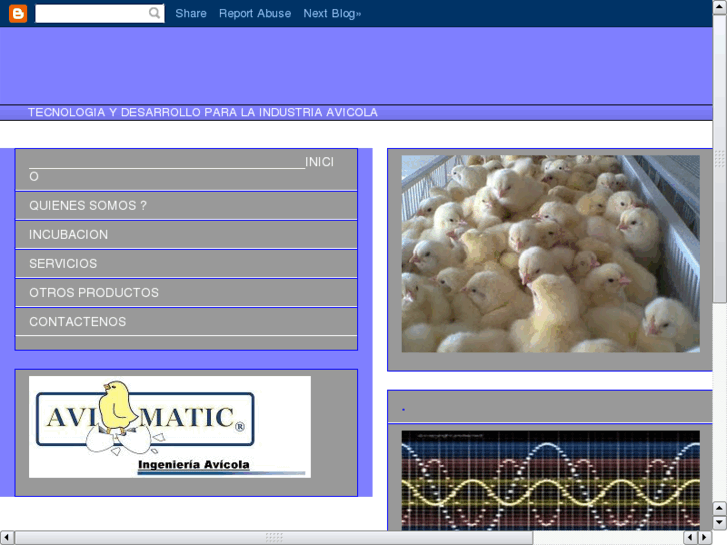Click the sine wave chart image
Viewport: 727px width, 545px height.
pos(550,481)
